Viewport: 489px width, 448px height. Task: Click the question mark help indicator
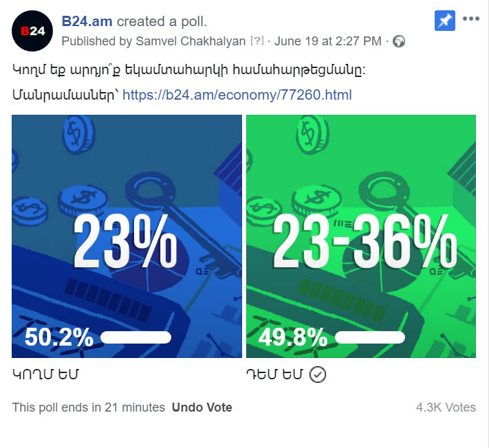[x=257, y=41]
